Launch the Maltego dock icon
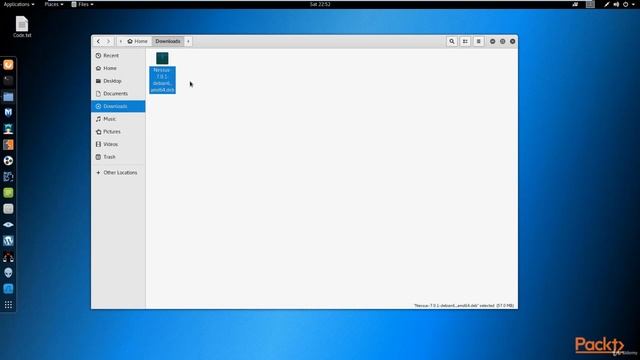This screenshot has height=360, width=640. point(8,177)
